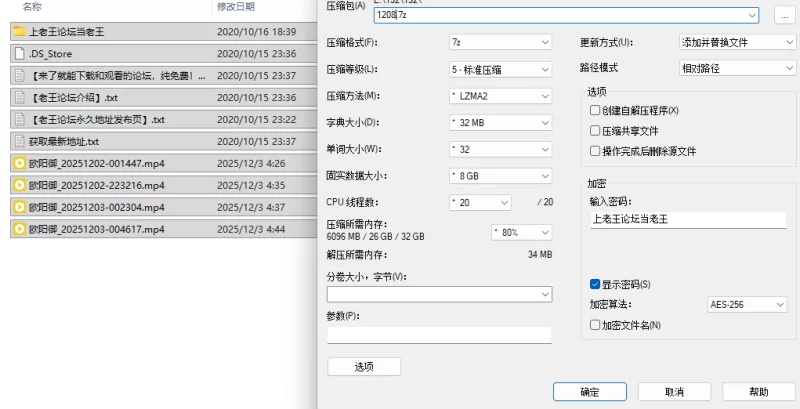Click the 输入密码 password field
The height and width of the screenshot is (409, 800).
coord(688,220)
